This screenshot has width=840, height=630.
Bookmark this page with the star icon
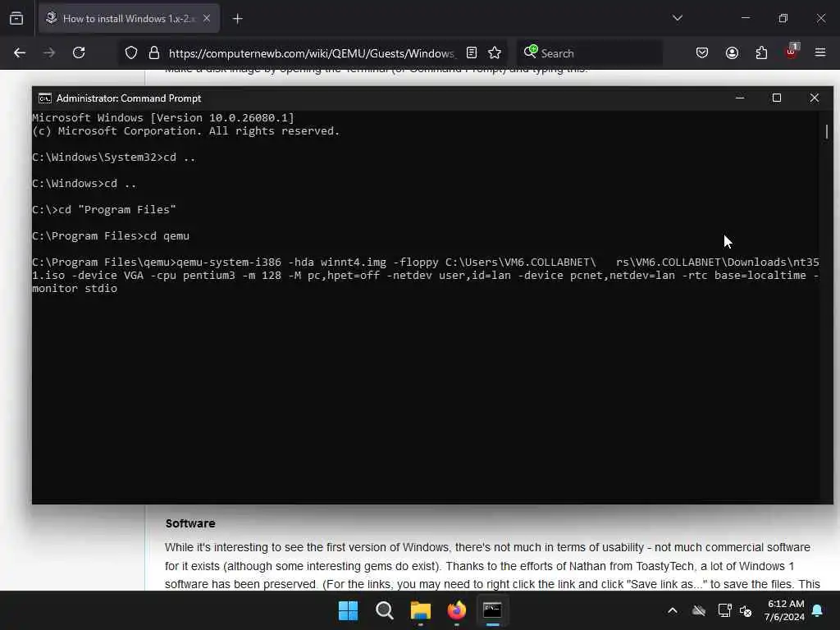click(495, 53)
